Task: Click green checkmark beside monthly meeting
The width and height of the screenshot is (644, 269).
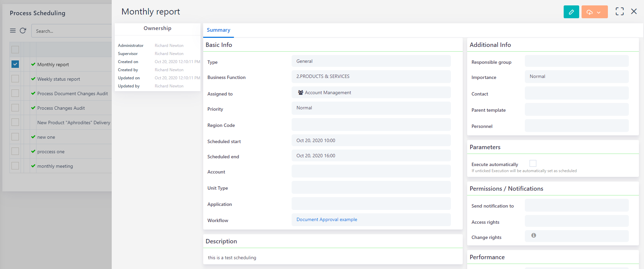Action: pyautogui.click(x=33, y=166)
